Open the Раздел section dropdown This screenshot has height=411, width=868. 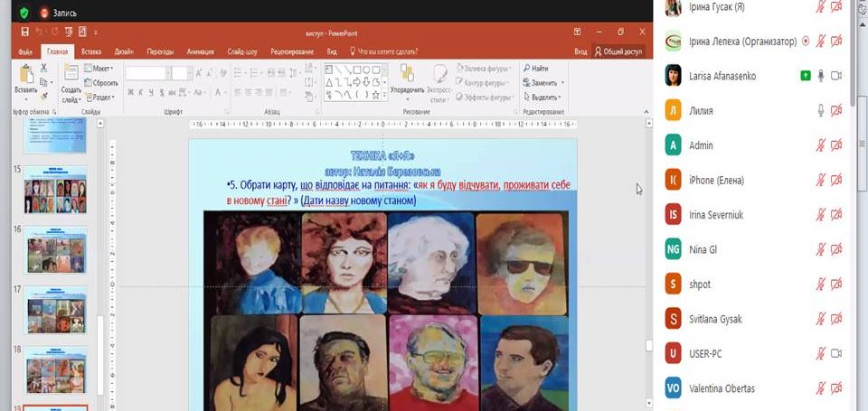99,97
